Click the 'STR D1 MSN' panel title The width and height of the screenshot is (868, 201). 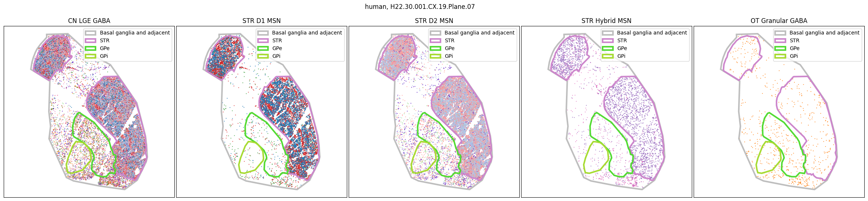(261, 21)
